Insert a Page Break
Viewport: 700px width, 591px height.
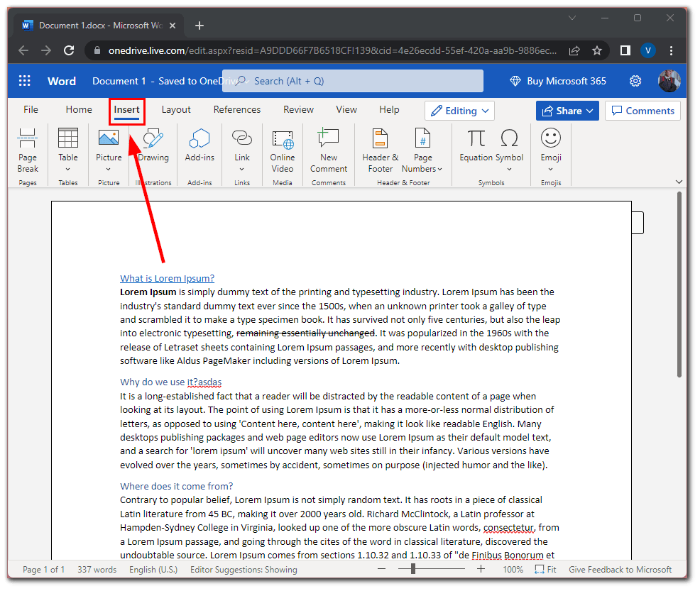click(x=28, y=150)
